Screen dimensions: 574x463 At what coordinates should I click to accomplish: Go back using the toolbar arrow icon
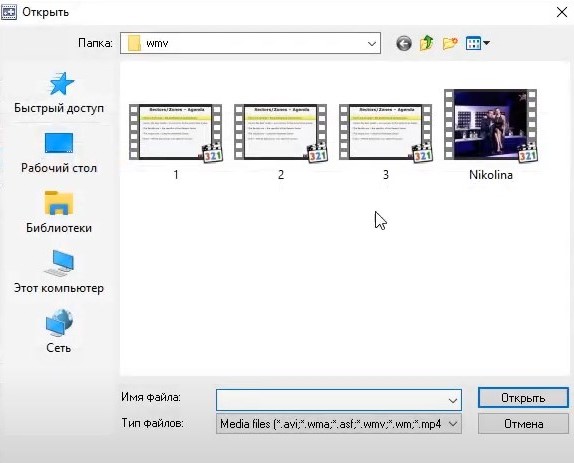click(x=404, y=44)
